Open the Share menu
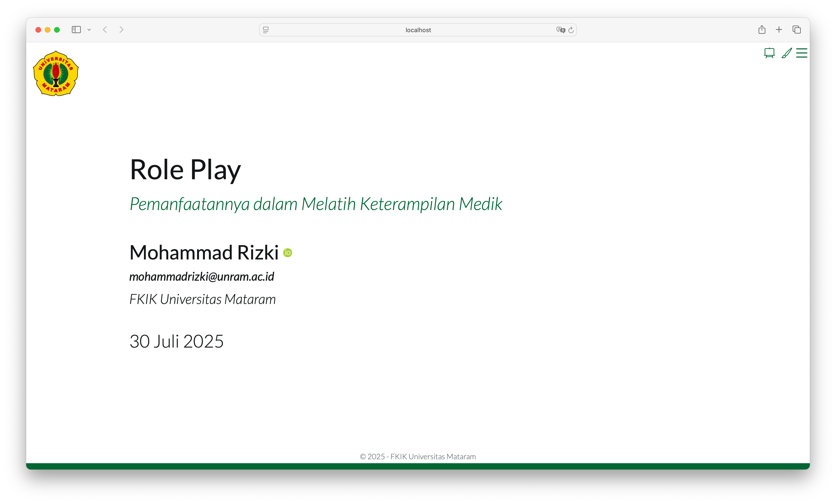The width and height of the screenshot is (836, 504). point(762,30)
